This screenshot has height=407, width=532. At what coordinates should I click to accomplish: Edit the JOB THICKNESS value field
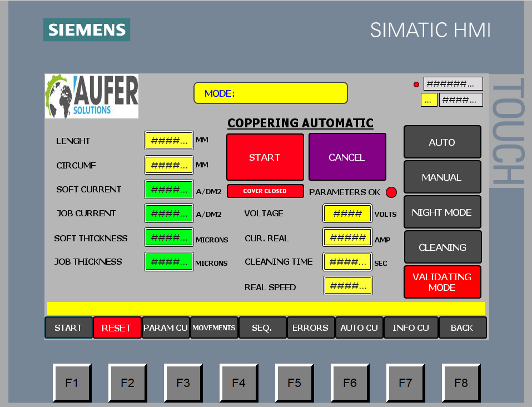point(169,262)
